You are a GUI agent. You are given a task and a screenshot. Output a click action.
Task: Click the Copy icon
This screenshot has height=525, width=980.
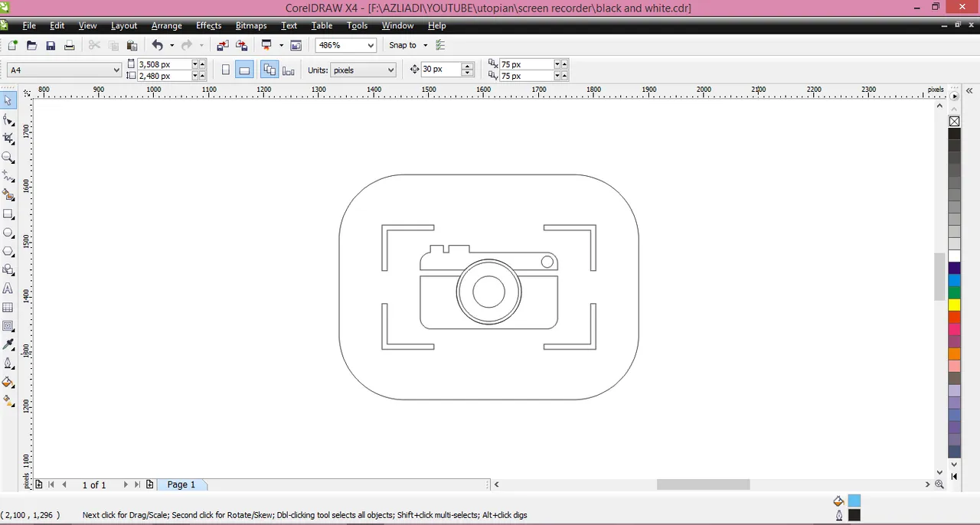click(x=113, y=45)
